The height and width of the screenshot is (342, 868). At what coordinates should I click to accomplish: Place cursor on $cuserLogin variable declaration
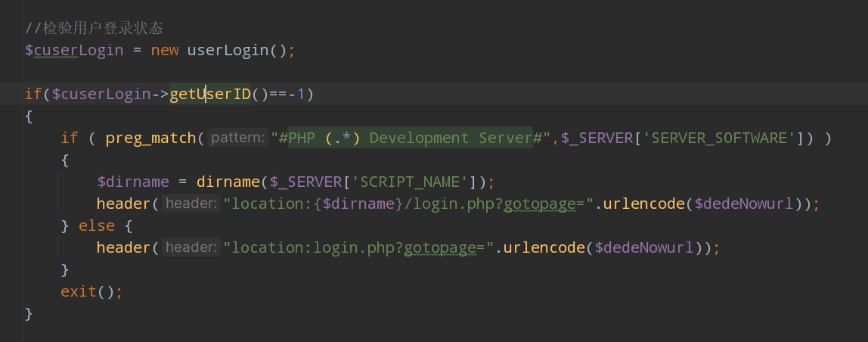73,50
